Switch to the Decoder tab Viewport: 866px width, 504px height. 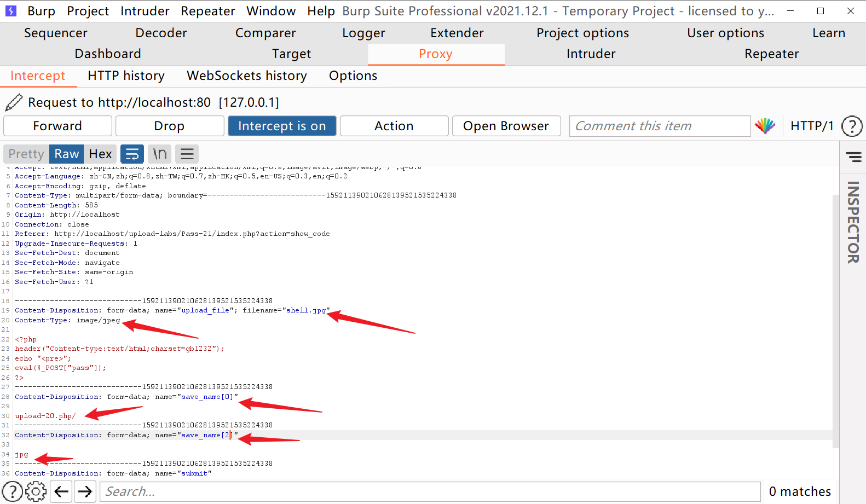(161, 33)
